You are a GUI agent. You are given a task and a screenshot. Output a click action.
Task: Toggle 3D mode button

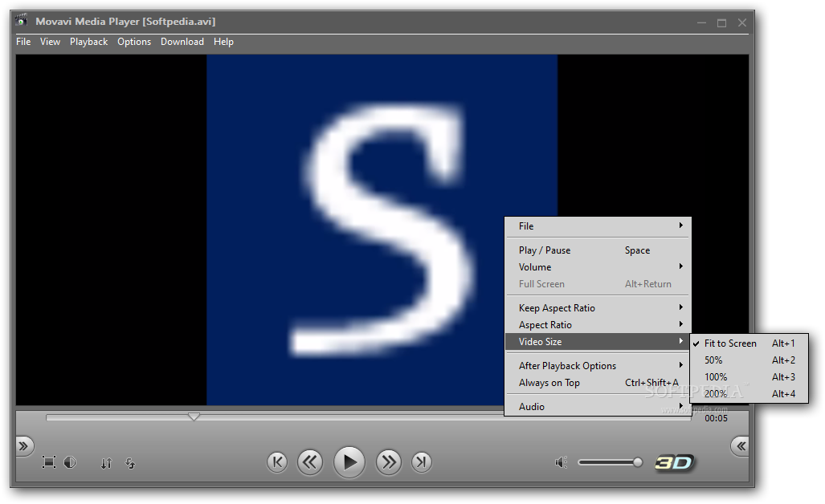click(675, 462)
